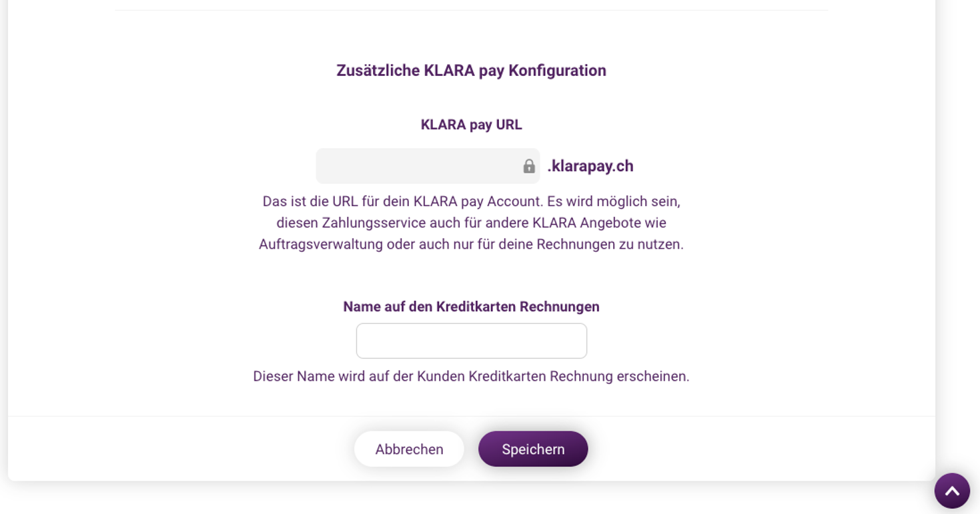Save settings with the Speichern button

(x=533, y=449)
